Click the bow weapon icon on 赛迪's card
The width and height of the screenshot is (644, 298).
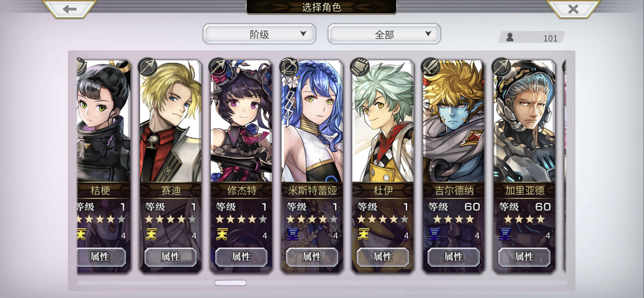click(148, 67)
